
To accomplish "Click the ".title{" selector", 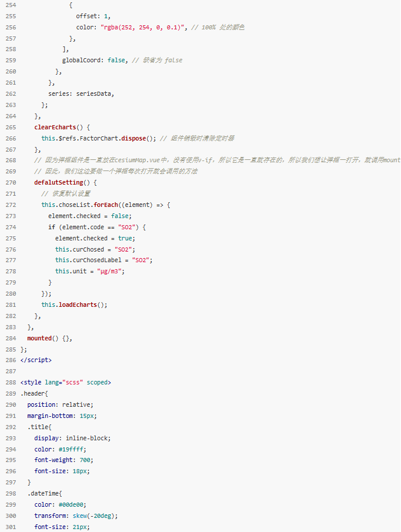I will point(39,427).
